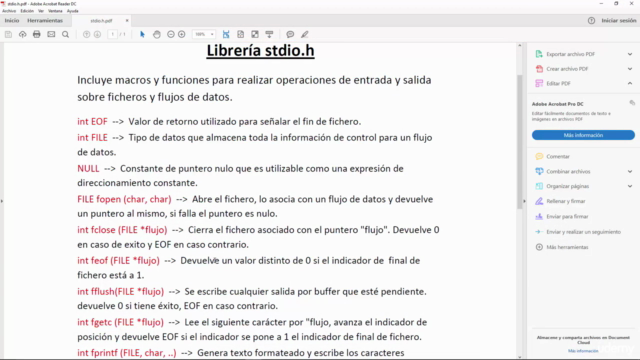Open Más herramientas
The image size is (640, 360).
pos(567,247)
